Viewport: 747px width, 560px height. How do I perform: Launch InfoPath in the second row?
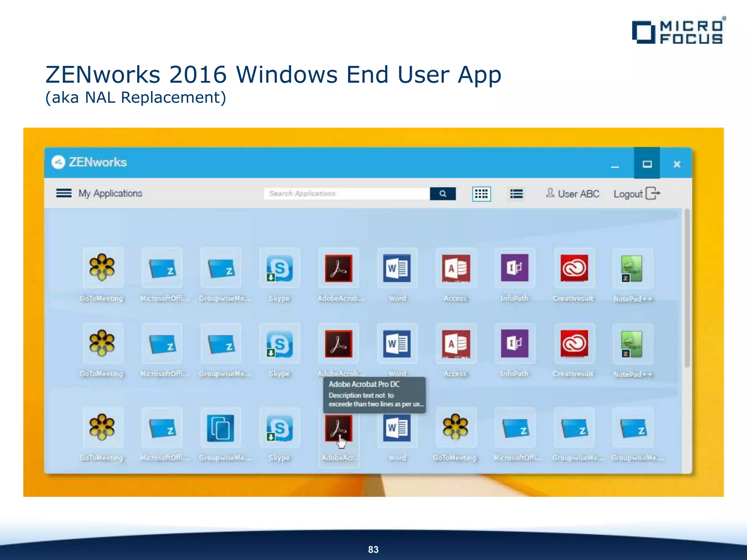(x=515, y=343)
